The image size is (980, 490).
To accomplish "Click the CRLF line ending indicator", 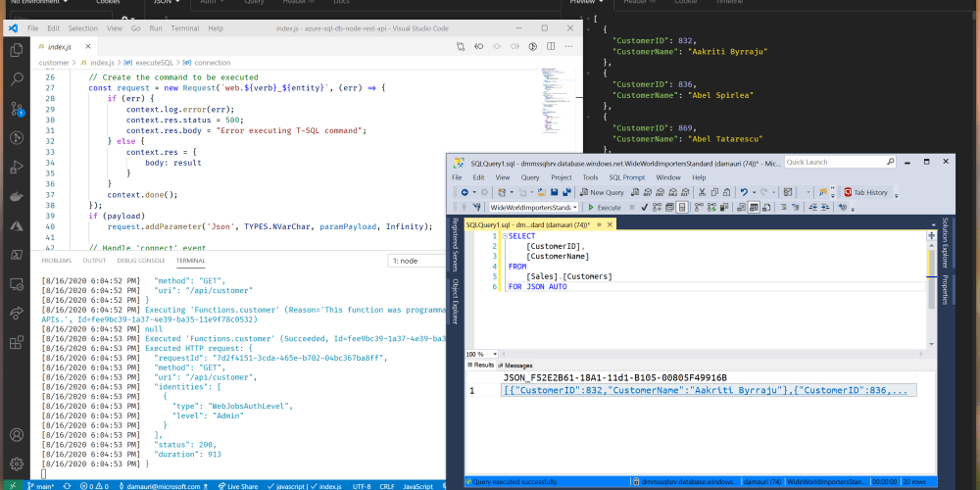I will click(x=387, y=486).
